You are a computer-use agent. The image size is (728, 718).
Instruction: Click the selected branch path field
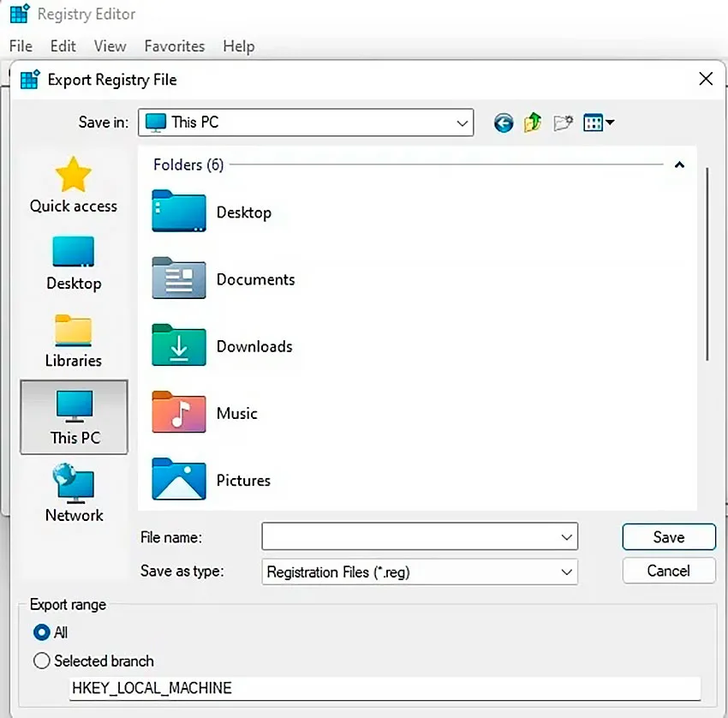click(x=385, y=688)
